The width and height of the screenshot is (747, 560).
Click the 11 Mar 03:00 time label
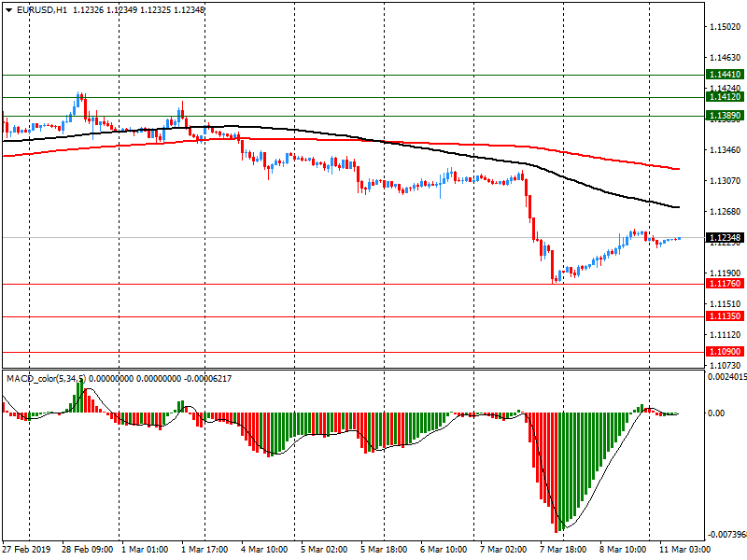[684, 549]
